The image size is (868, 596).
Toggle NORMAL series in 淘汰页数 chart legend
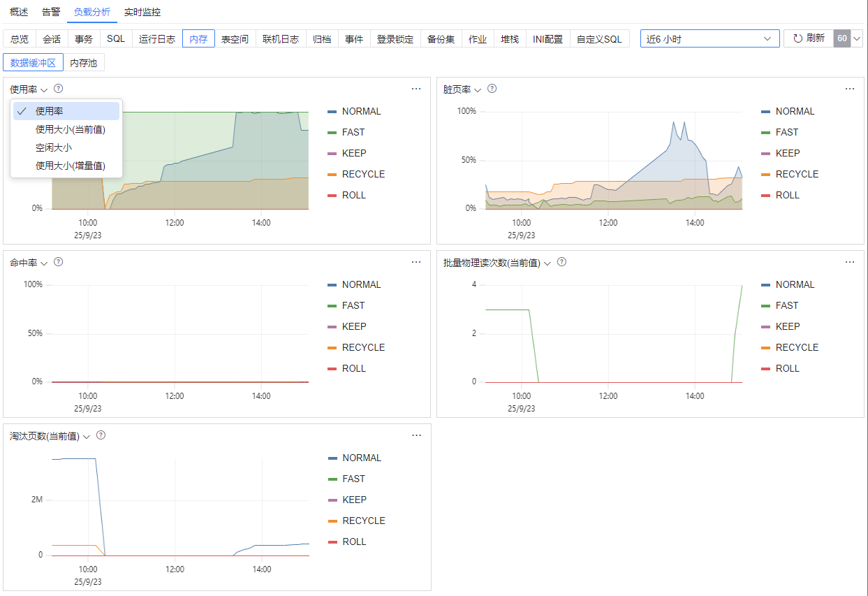[354, 458]
